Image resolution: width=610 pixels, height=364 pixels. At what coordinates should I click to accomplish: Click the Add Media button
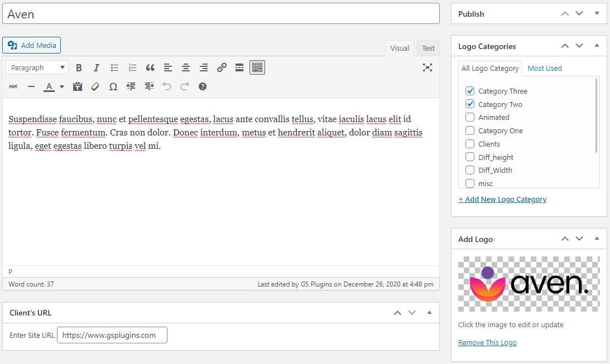[x=32, y=45]
